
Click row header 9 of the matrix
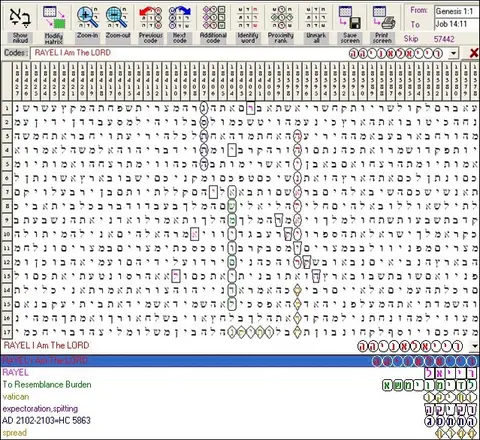tap(7, 220)
